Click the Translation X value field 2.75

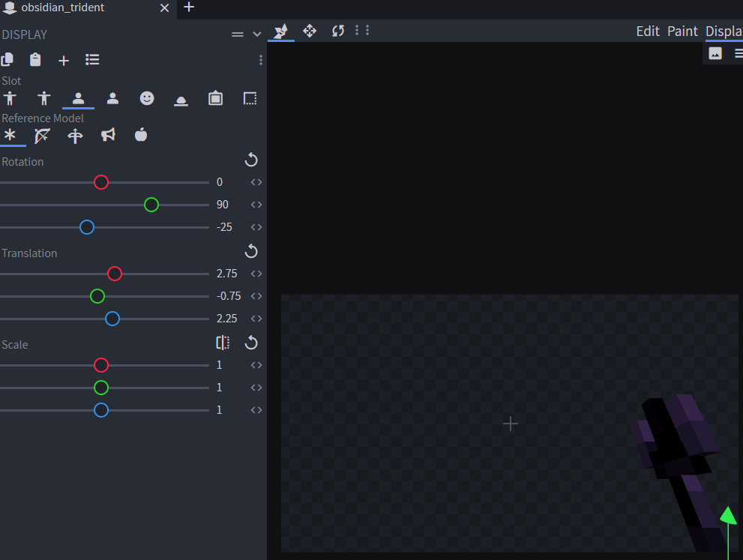click(x=227, y=274)
